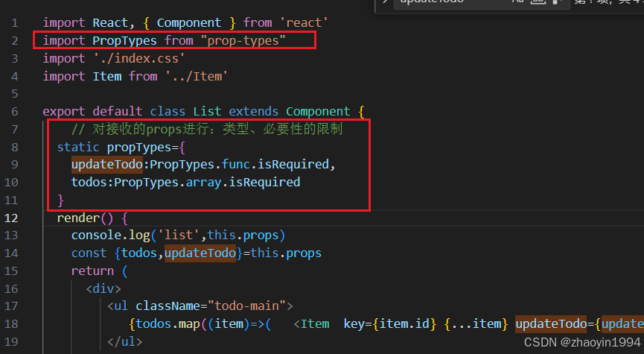The image size is (644, 354).
Task: Click the "prop-types" string on line 2
Action: (243, 41)
